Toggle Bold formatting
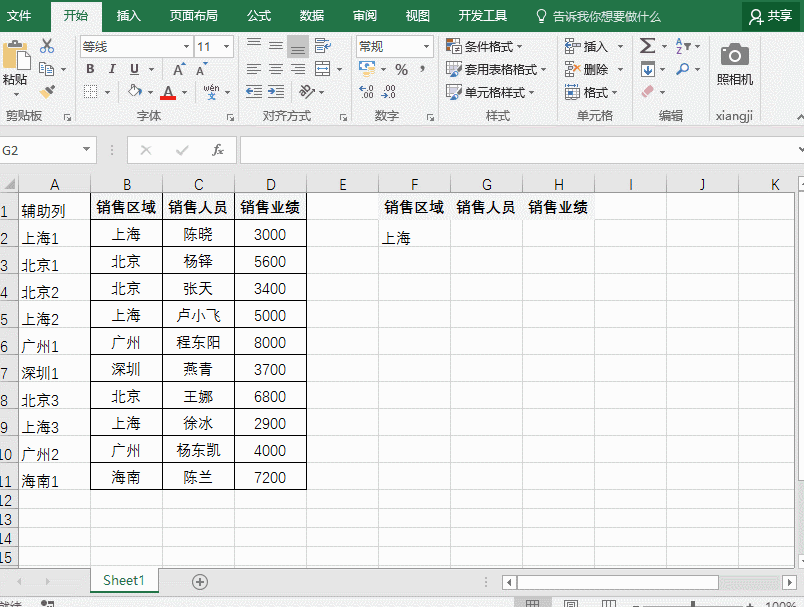Viewport: 804px width, 607px height. pyautogui.click(x=90, y=69)
